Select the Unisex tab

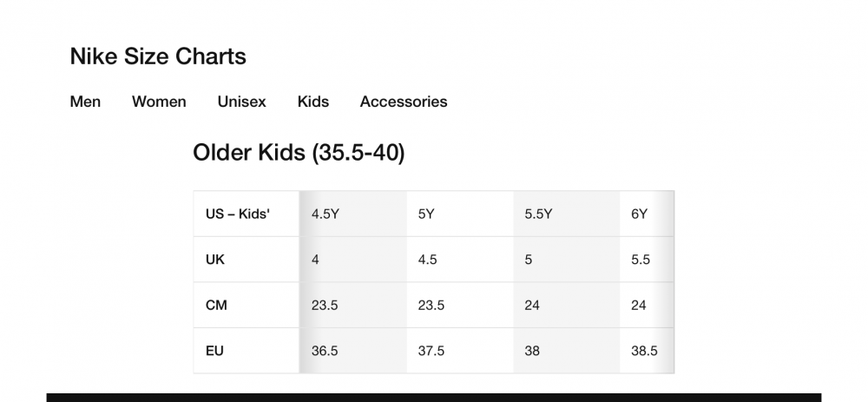point(242,102)
